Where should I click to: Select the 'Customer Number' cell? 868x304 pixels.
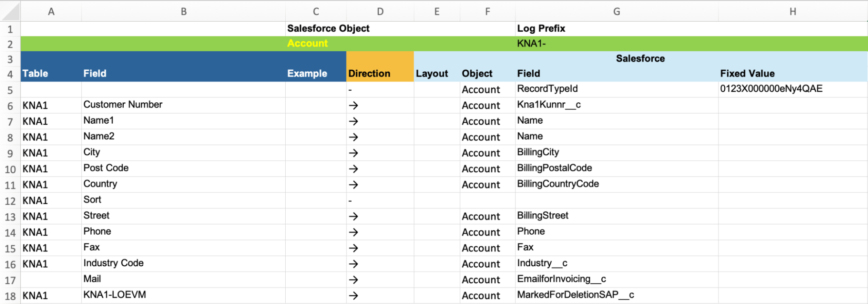[183, 105]
